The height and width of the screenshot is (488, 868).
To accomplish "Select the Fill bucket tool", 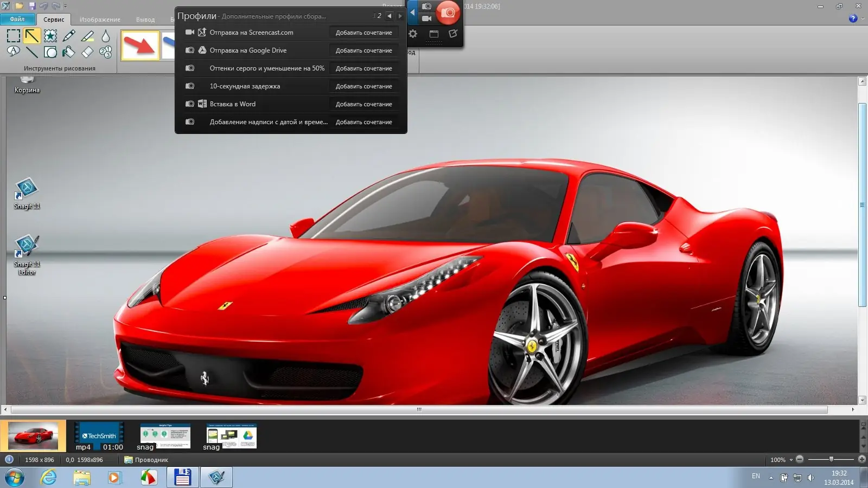I will pyautogui.click(x=69, y=52).
